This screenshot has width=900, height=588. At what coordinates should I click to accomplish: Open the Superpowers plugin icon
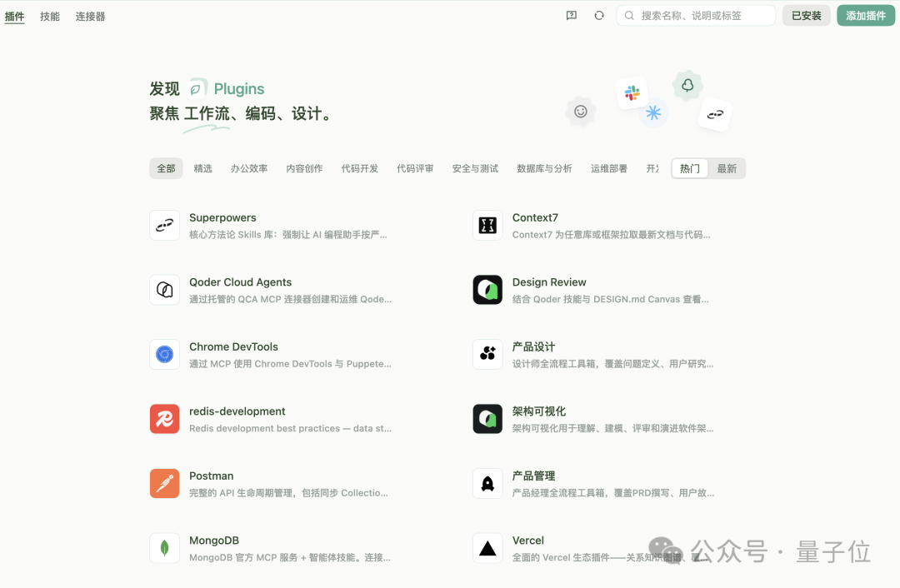(x=165, y=226)
